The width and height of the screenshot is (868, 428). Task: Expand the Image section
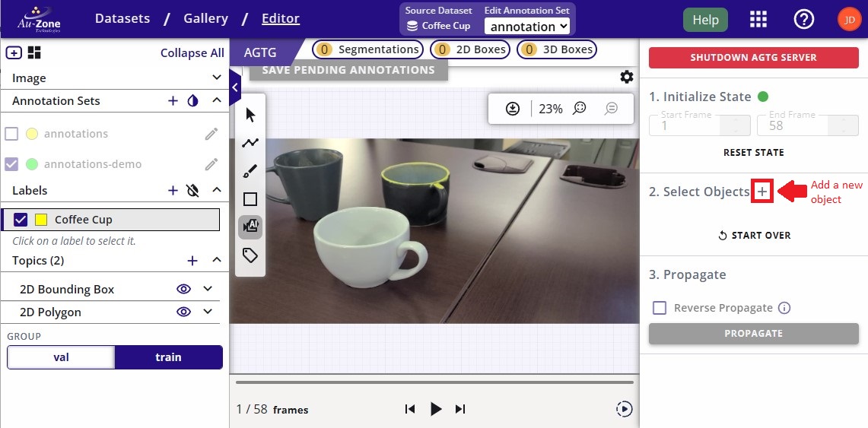pyautogui.click(x=217, y=78)
